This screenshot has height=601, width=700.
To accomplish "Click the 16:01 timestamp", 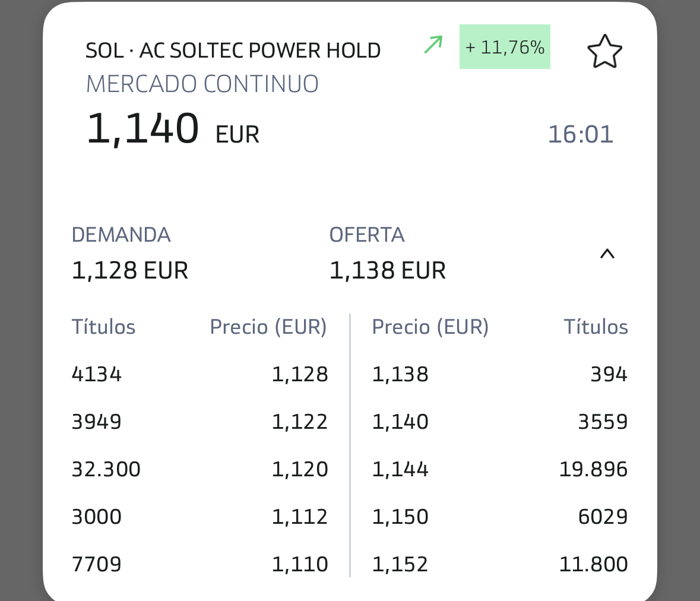I will tap(580, 134).
